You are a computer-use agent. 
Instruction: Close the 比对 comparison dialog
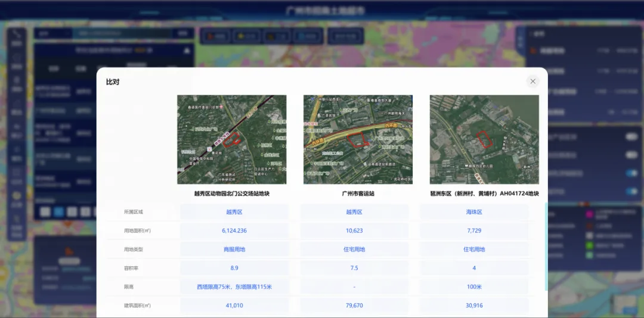coord(532,82)
